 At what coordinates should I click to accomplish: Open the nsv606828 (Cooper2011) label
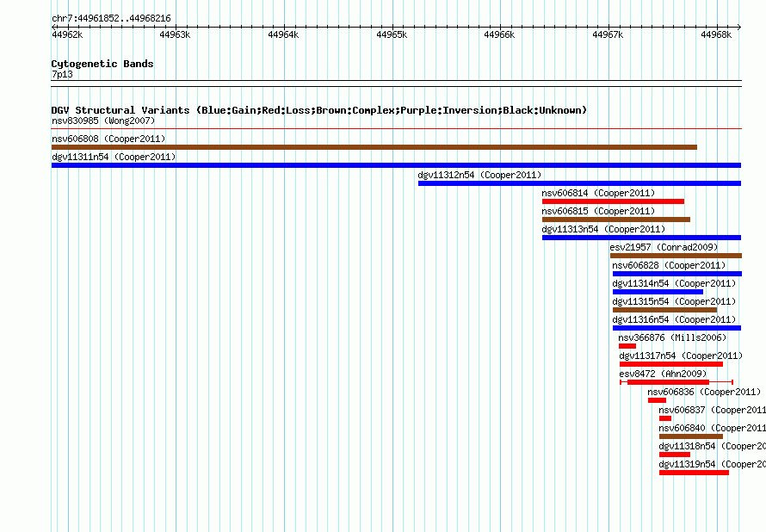[x=669, y=265]
